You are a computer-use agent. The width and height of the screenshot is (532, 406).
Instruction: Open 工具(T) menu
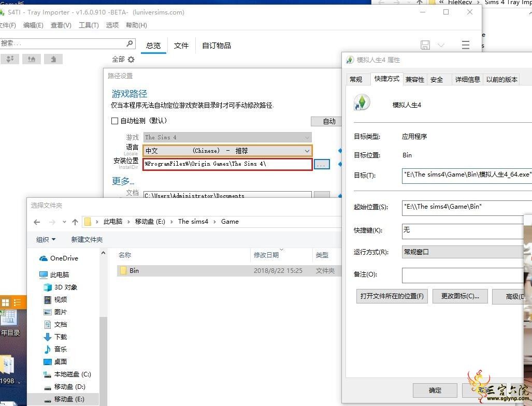[x=89, y=25]
